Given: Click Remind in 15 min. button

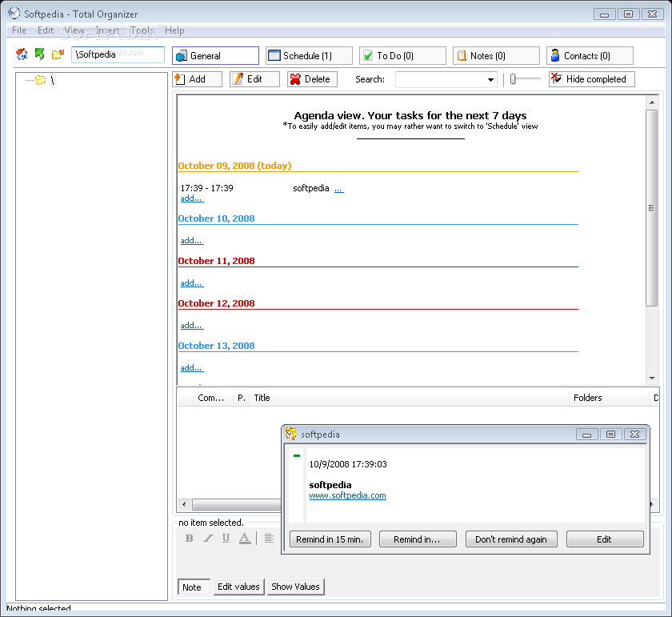Looking at the screenshot, I should (330, 539).
